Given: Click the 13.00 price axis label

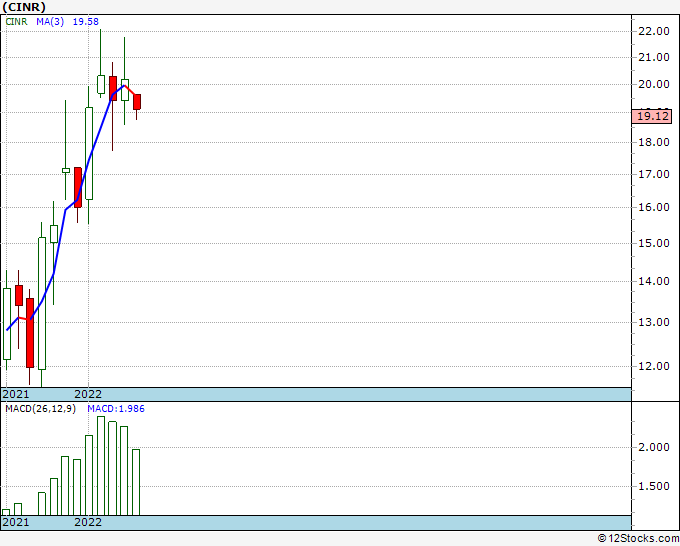Looking at the screenshot, I should tap(654, 322).
